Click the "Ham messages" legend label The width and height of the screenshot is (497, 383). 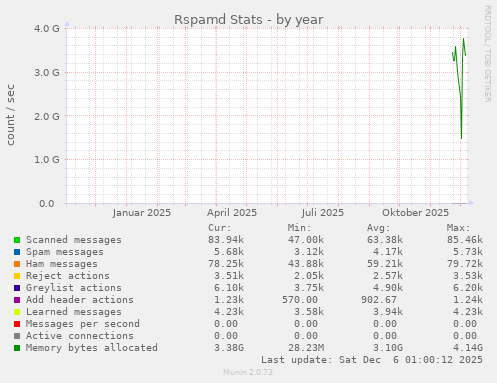tap(62, 264)
